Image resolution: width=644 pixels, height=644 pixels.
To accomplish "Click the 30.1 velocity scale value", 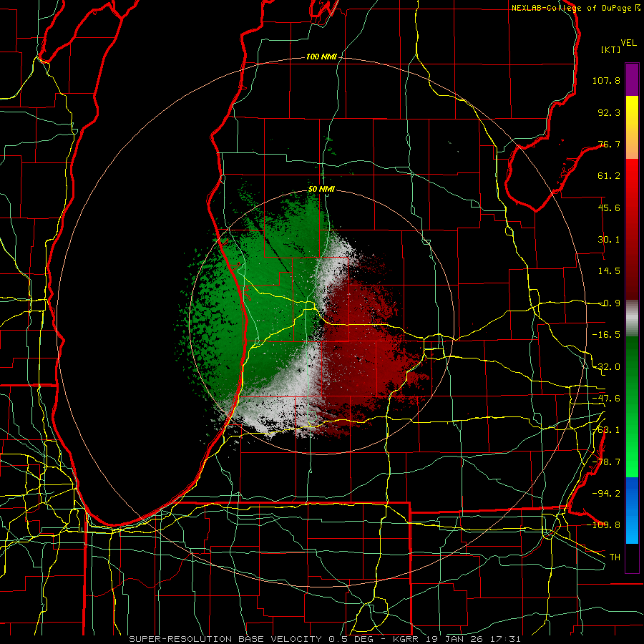I will point(609,240).
